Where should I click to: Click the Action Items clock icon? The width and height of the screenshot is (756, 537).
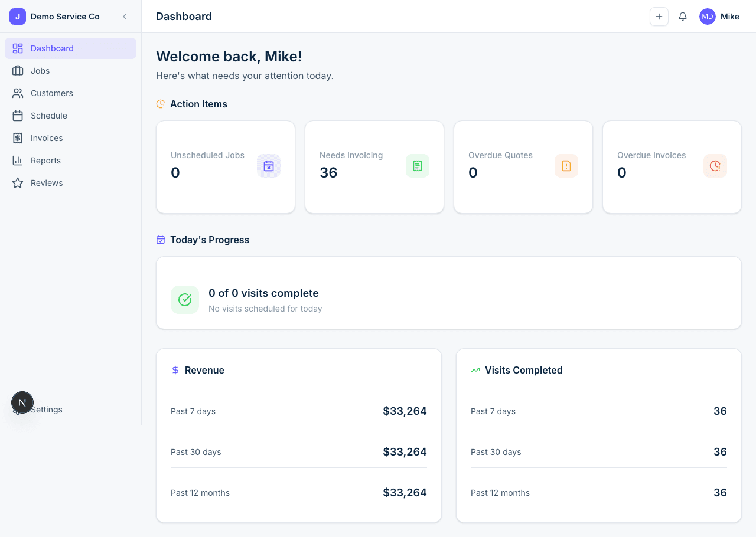point(161,104)
